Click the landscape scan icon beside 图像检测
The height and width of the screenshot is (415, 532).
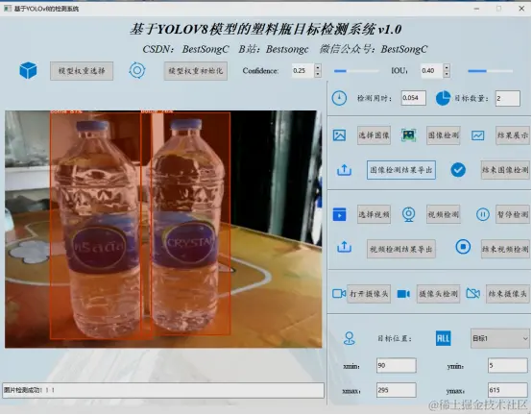pyautogui.click(x=409, y=135)
